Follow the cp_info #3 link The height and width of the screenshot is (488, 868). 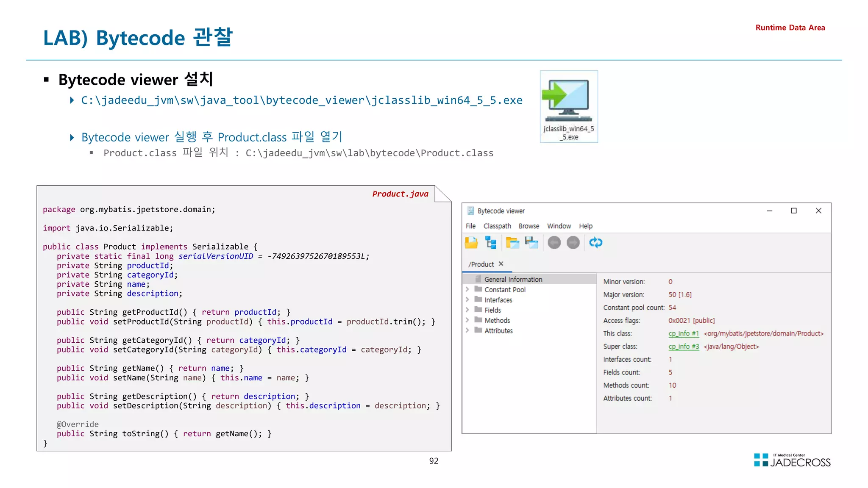point(684,347)
